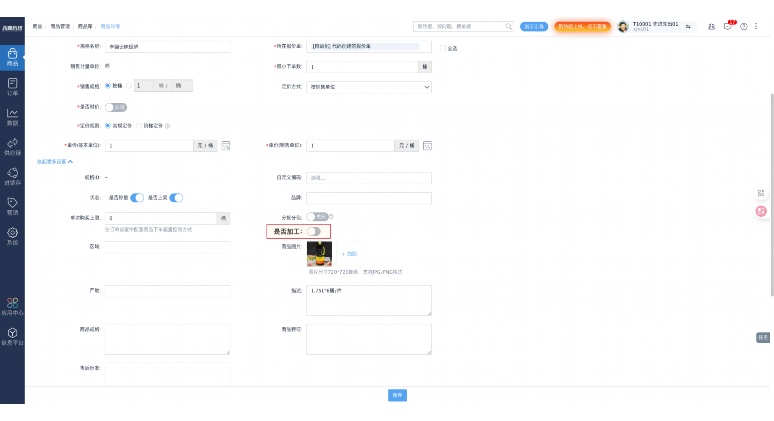Focus the 区域 region input field
Viewport: 774px width, 421px height.
point(167,247)
